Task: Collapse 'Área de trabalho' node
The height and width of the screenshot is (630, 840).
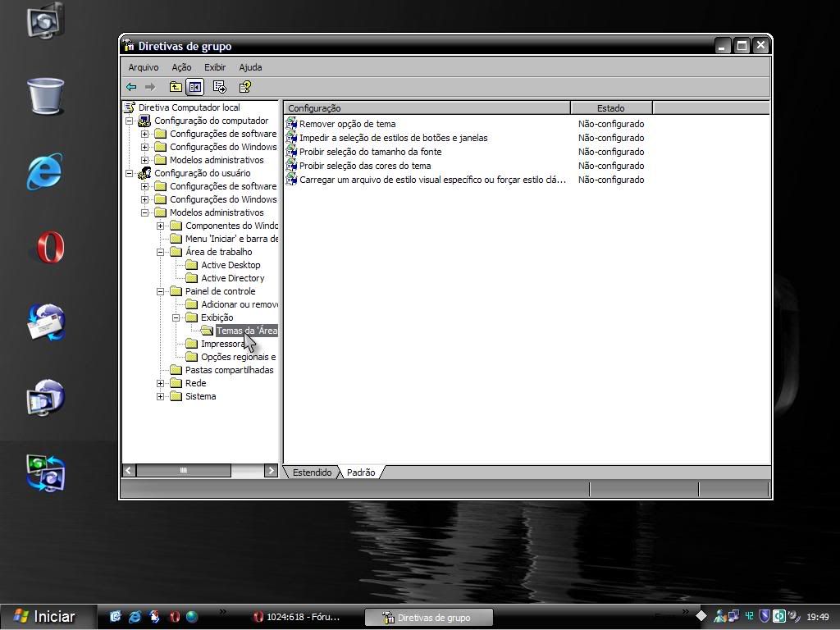Action: point(160,253)
